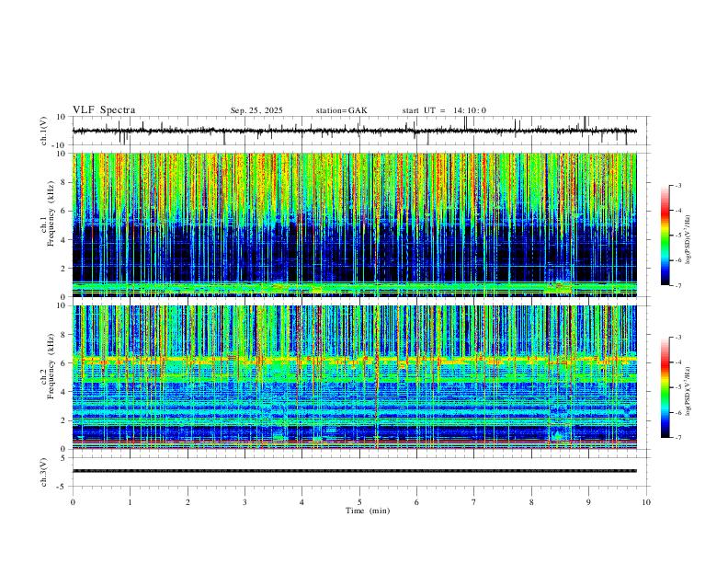The image size is (728, 563).
Task: Click the 'Time (min)' axis label
Action: pos(368,511)
